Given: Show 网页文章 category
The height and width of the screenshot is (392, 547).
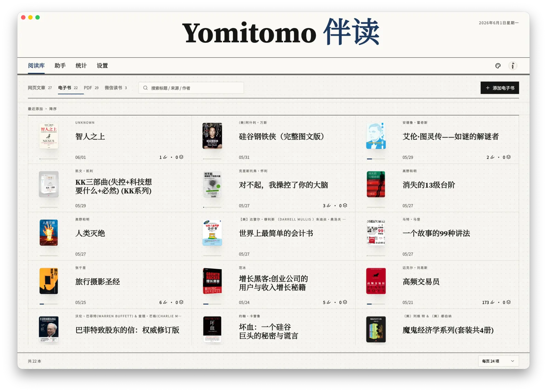Looking at the screenshot, I should pyautogui.click(x=40, y=88).
